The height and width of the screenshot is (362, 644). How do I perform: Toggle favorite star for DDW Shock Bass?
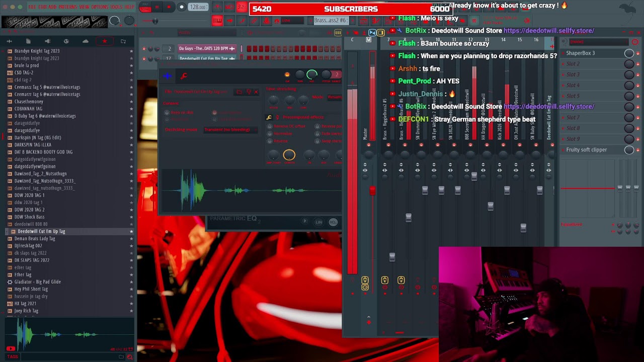point(131,217)
